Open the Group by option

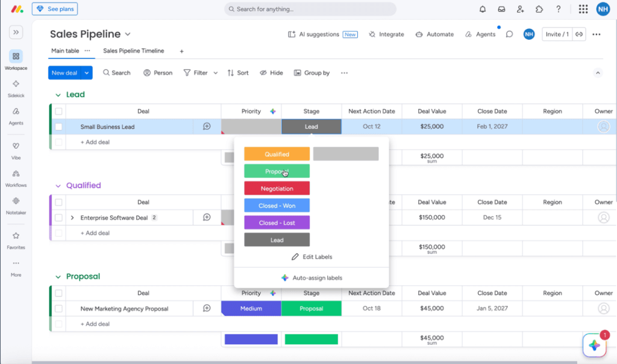tap(312, 73)
